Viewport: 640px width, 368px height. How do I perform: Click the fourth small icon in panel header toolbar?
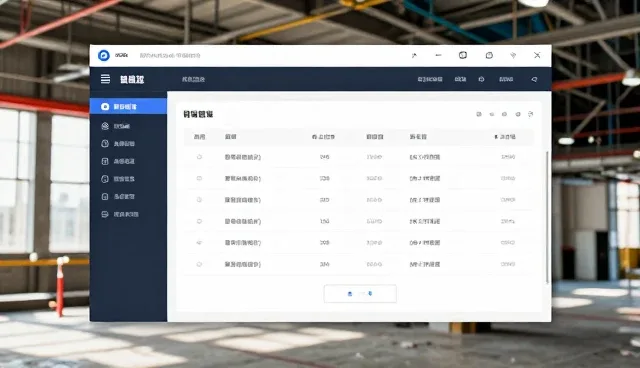(x=518, y=114)
